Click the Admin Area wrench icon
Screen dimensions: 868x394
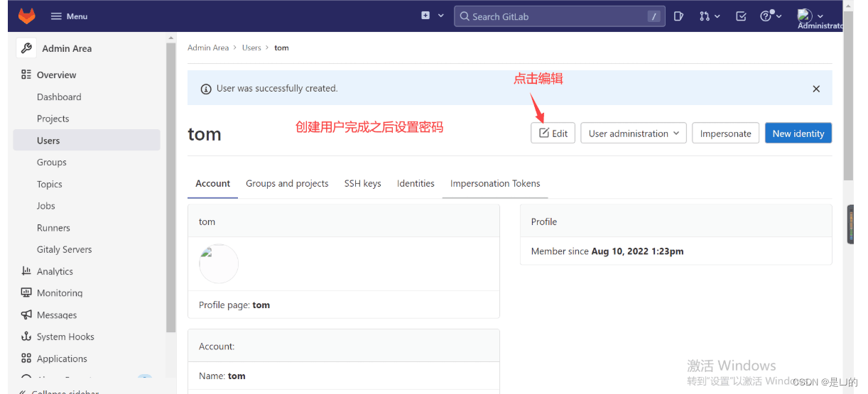pyautogui.click(x=26, y=48)
